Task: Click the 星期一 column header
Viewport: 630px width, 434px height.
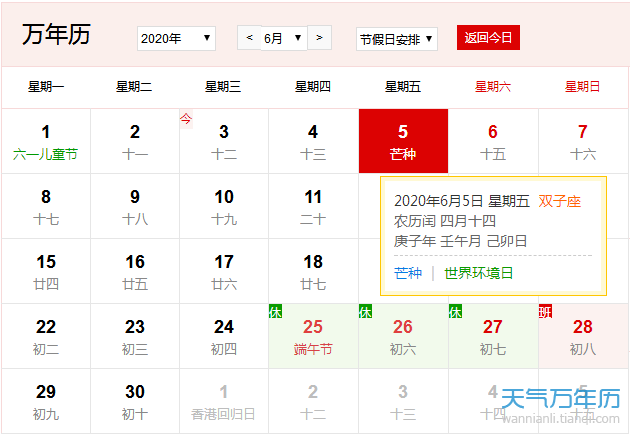Action: click(x=46, y=87)
